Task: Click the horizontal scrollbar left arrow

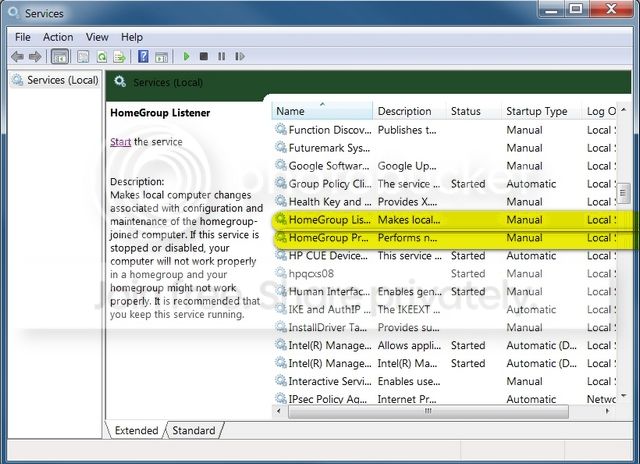Action: tap(279, 411)
